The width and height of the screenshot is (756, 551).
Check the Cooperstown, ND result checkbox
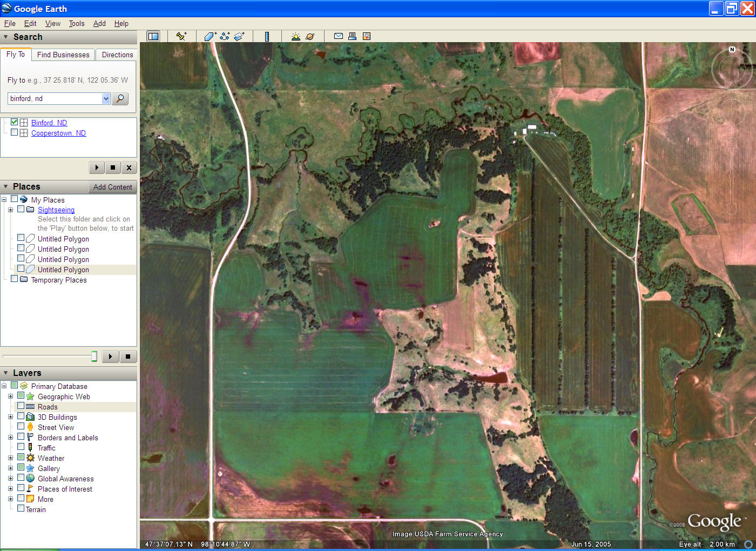15,132
